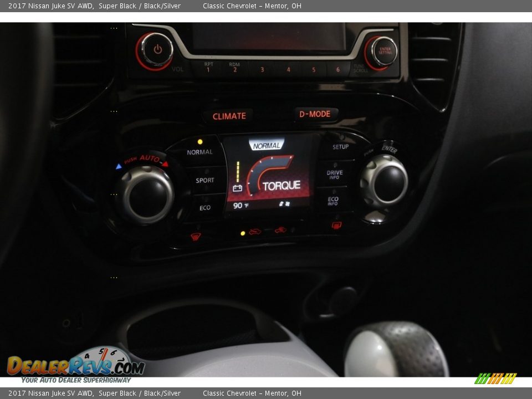Show DRIVE INFO screen
This screenshot has height=399, width=532.
pyautogui.click(x=335, y=174)
